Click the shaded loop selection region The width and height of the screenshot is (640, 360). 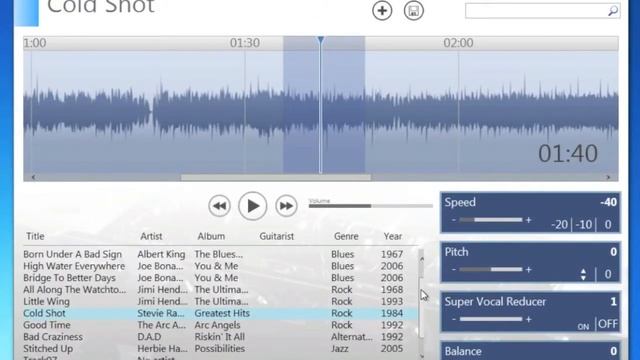coord(324,104)
